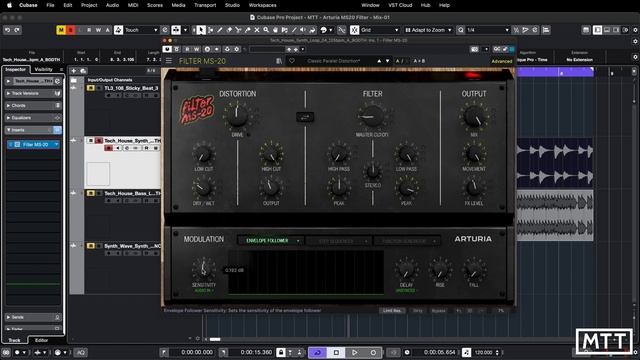
Task: Click the plugin footer Bypass button
Action: [x=438, y=311]
